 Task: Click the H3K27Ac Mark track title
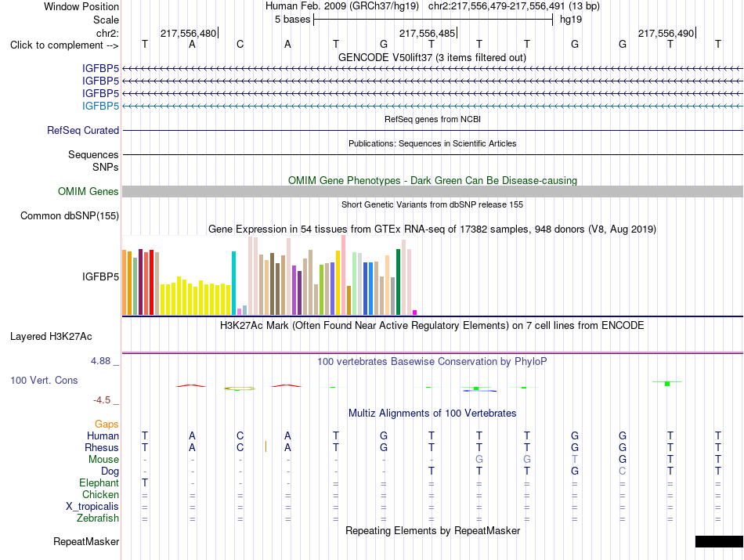(432, 326)
